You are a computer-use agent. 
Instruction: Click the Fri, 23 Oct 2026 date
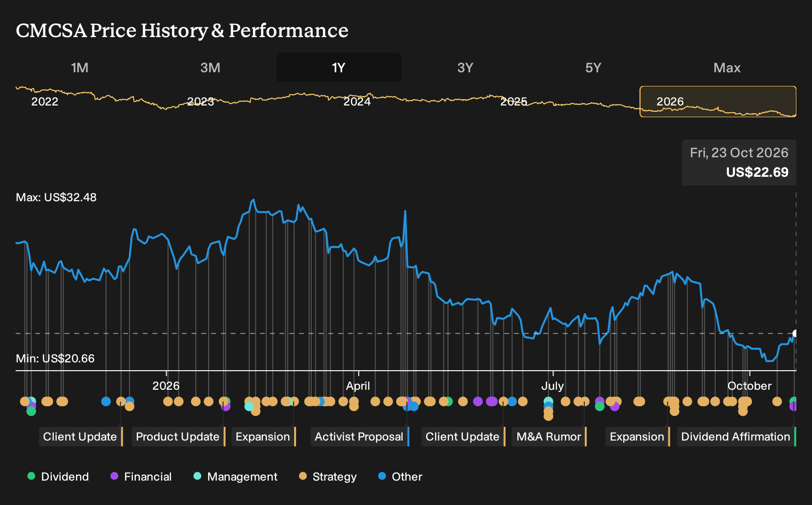(x=739, y=153)
